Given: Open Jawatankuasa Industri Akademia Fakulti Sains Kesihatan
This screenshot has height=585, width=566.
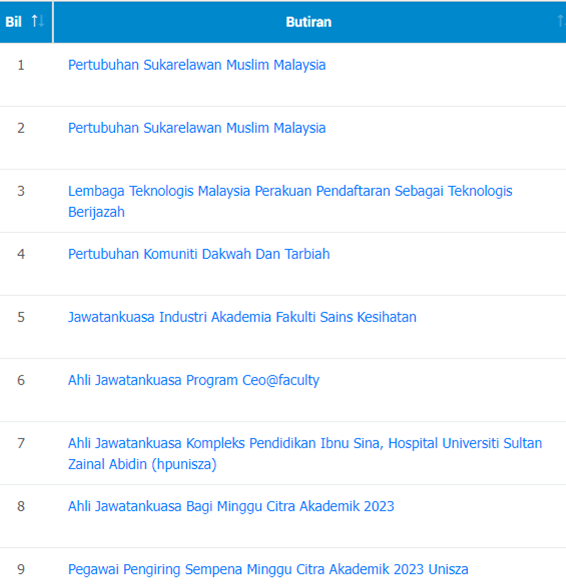Looking at the screenshot, I should pyautogui.click(x=242, y=317).
